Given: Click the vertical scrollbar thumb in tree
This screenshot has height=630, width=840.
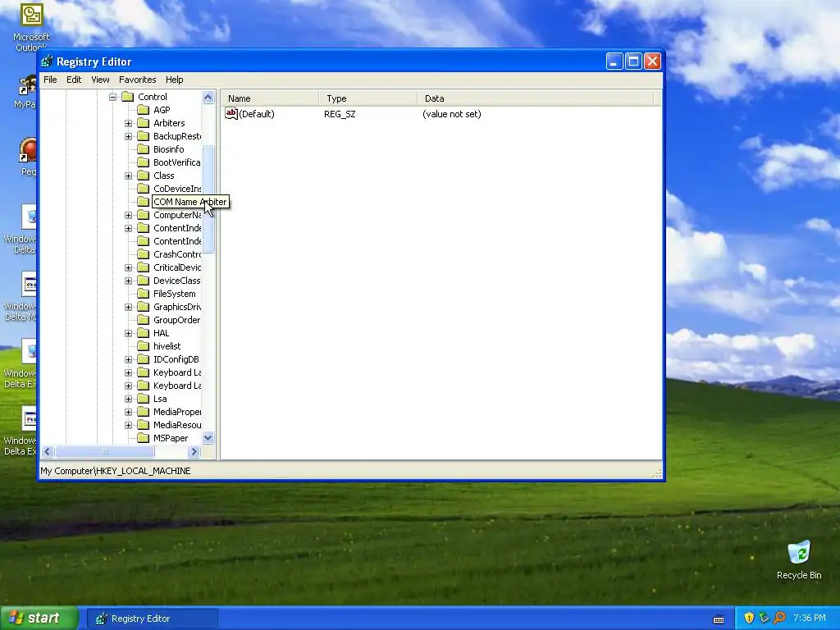Looking at the screenshot, I should pos(208,199).
